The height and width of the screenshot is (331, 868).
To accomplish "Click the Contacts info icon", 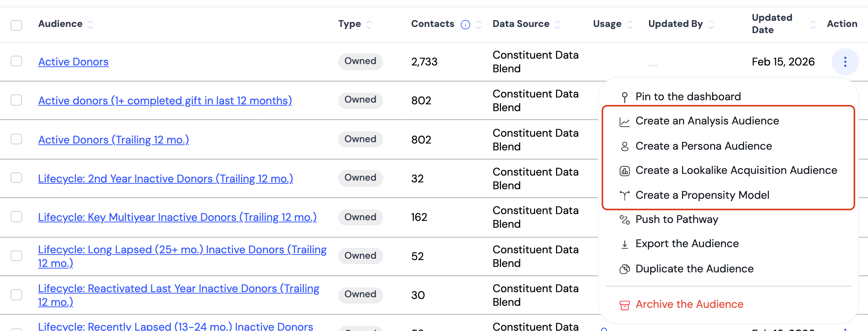I will [465, 25].
